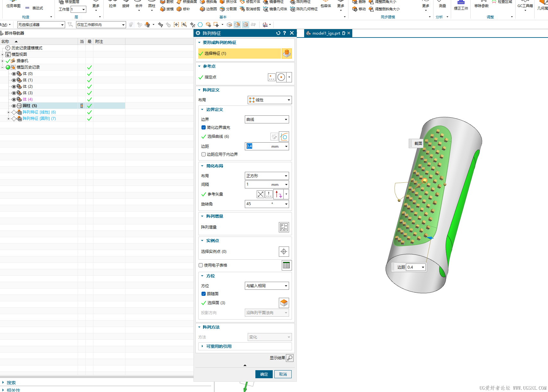Viewport: 548px width, 392px height.
Task: Click the select feature icon in pattern dialog
Action: [x=287, y=54]
